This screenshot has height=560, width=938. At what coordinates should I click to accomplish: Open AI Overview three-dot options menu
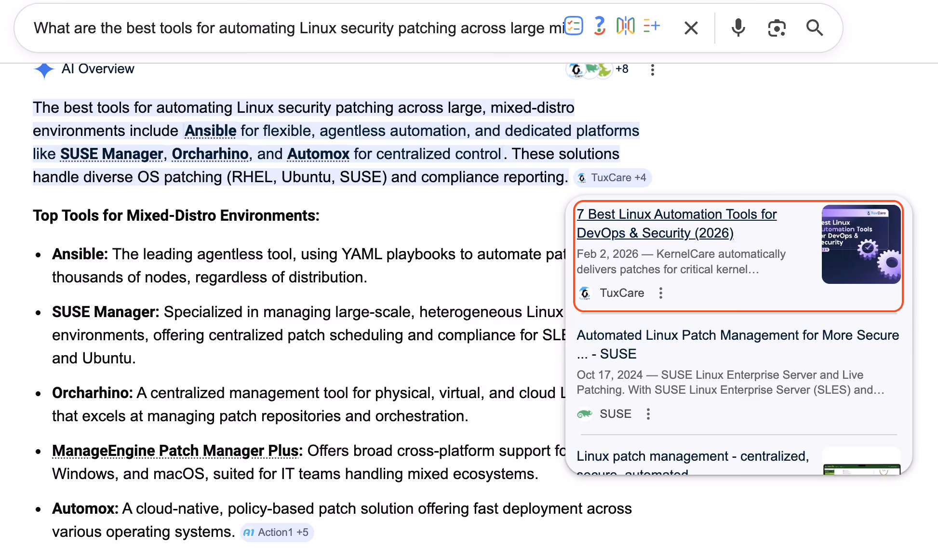[x=652, y=70]
